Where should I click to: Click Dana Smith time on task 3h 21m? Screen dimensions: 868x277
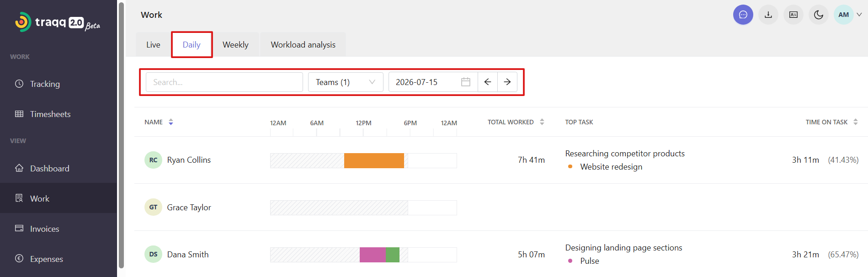pyautogui.click(x=805, y=255)
